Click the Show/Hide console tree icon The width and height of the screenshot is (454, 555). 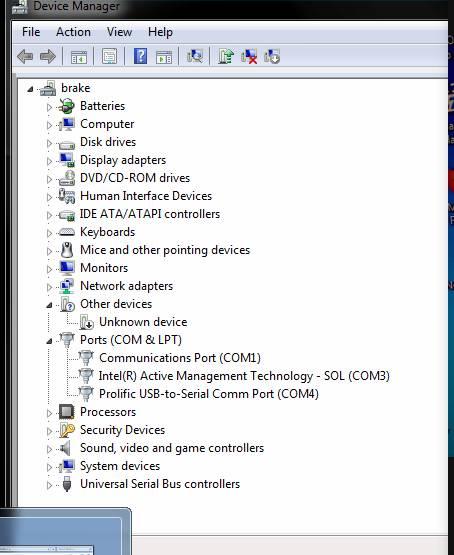coord(79,56)
